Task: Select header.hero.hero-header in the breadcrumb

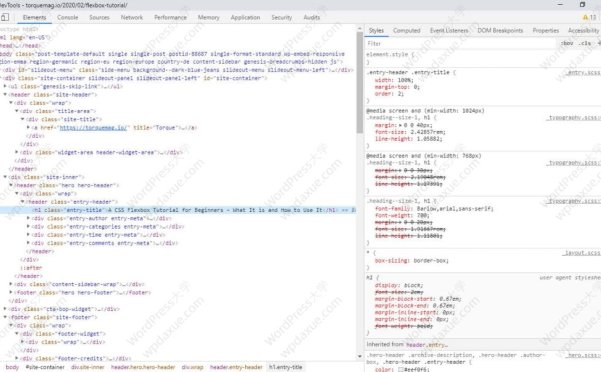Action: click(143, 367)
